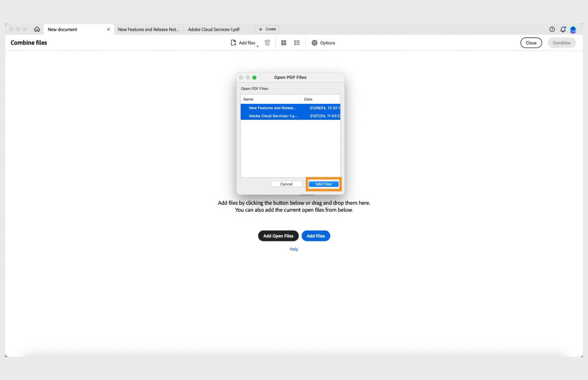
Task: Open the help question mark icon
Action: 552,29
